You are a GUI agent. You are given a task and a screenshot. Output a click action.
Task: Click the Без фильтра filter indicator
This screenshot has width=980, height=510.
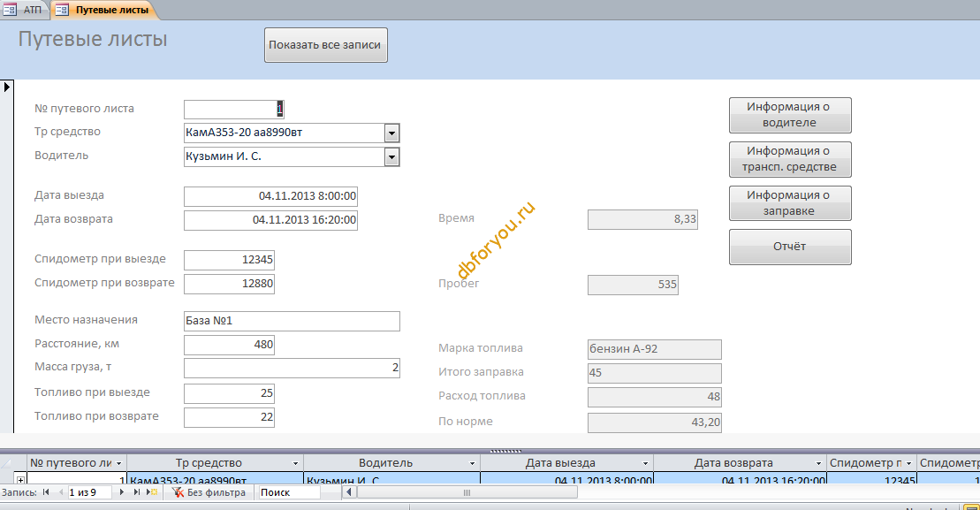click(209, 492)
